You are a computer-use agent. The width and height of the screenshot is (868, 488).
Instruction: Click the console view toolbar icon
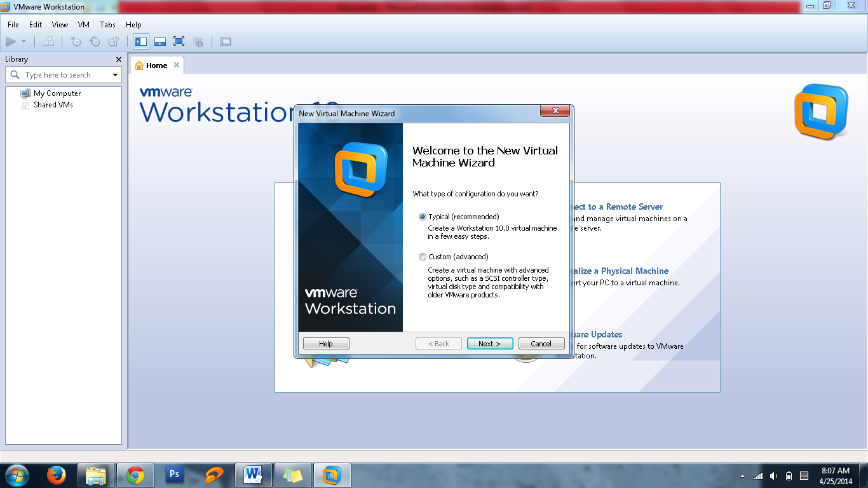226,42
